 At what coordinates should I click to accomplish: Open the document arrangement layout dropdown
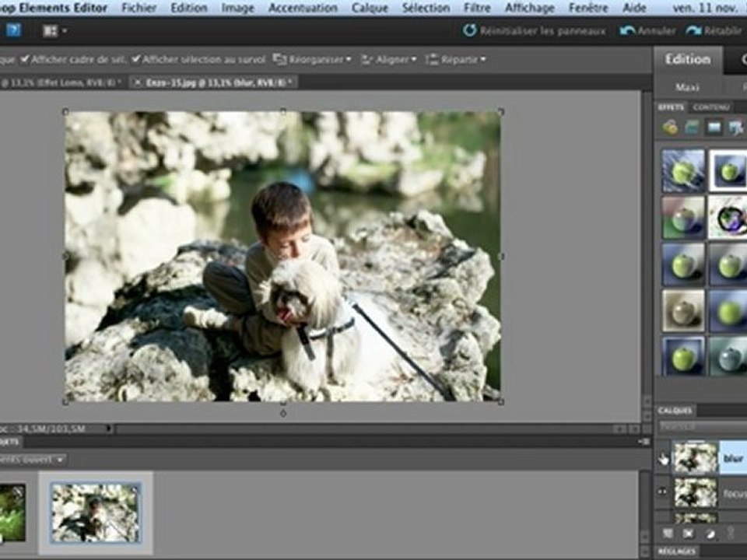tap(54, 31)
